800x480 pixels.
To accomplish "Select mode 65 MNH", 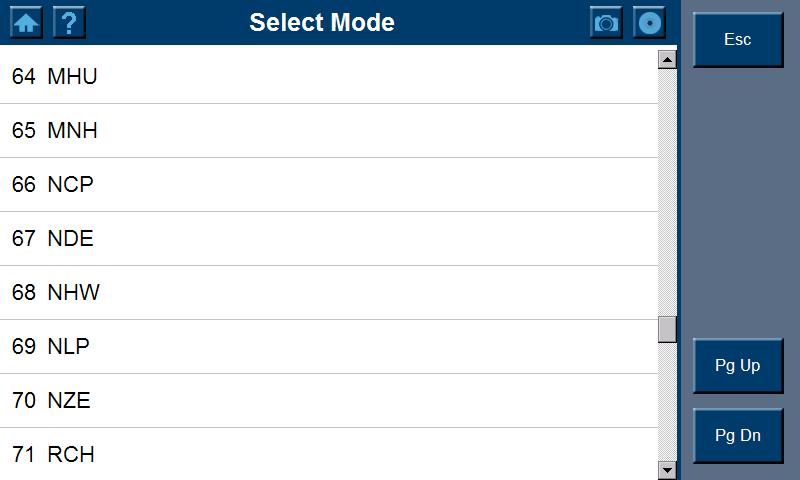I will [328, 130].
